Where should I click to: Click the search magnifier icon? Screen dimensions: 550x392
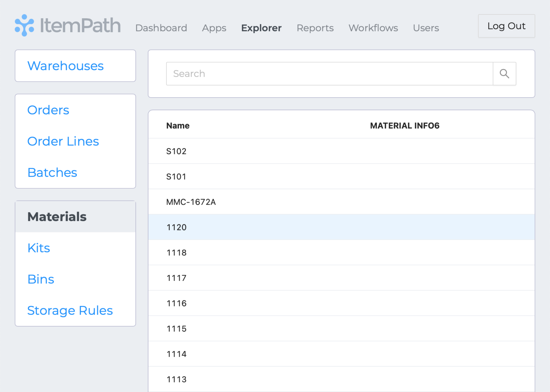coord(504,74)
